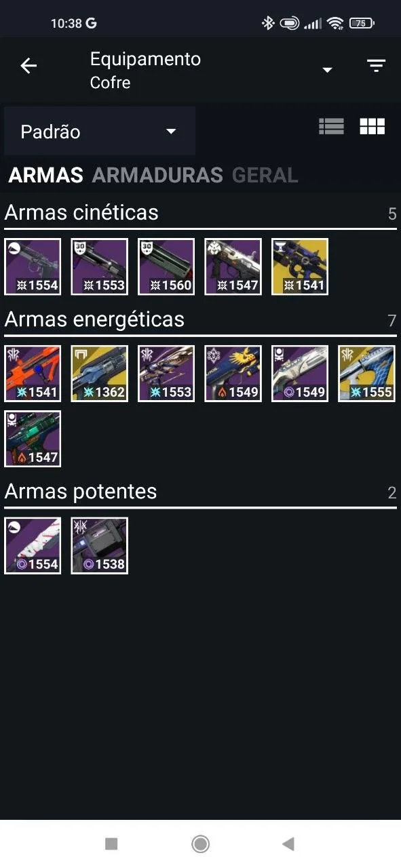Tap the green solar weapon 1547
Viewport: 401px width, 868px height.
[33, 439]
